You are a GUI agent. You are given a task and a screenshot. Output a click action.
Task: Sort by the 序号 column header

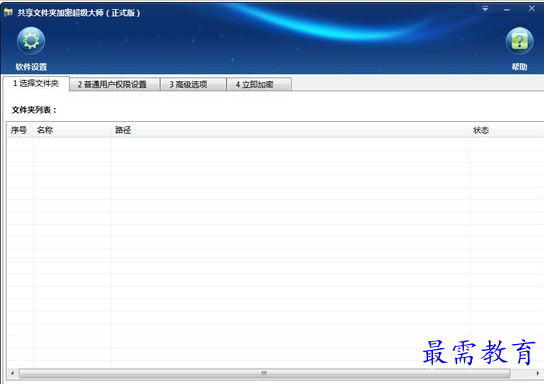20,130
